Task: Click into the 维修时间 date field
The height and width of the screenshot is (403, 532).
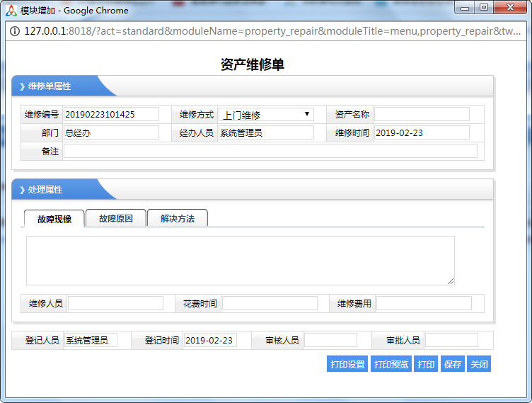Action: 422,132
